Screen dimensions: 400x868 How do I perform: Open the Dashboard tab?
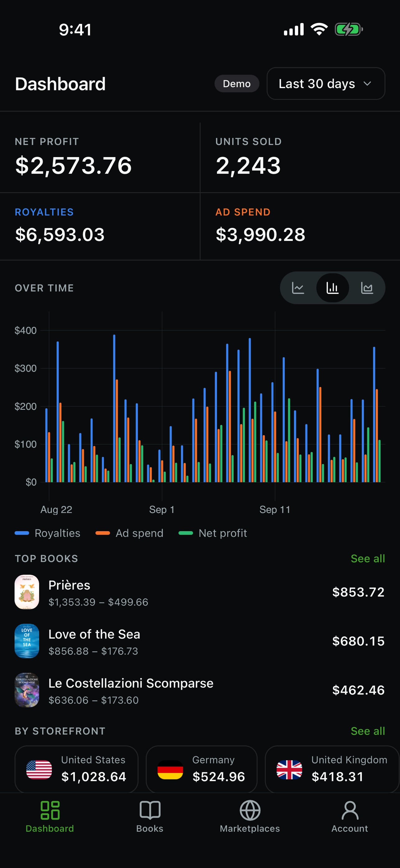pos(50,817)
